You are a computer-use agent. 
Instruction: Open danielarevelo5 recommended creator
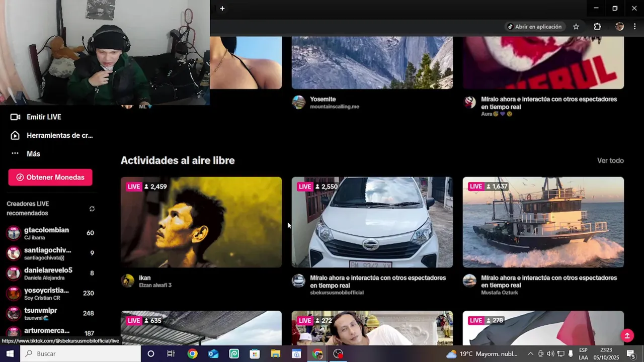pyautogui.click(x=50, y=273)
